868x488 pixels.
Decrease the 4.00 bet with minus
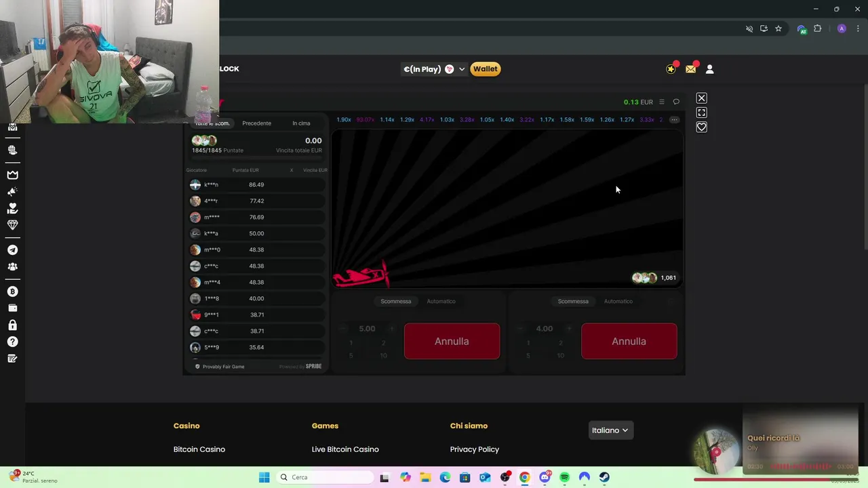pos(520,329)
